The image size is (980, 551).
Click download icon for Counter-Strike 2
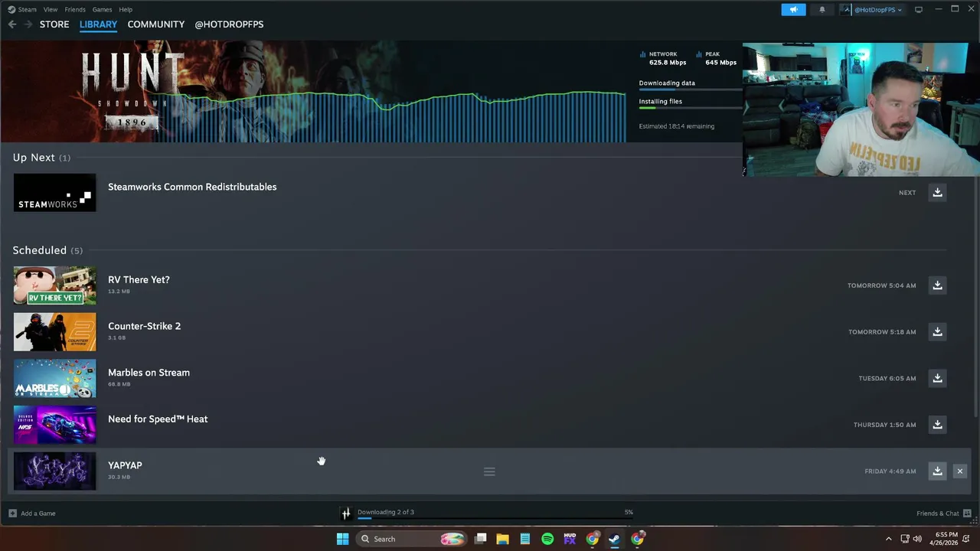pyautogui.click(x=937, y=331)
